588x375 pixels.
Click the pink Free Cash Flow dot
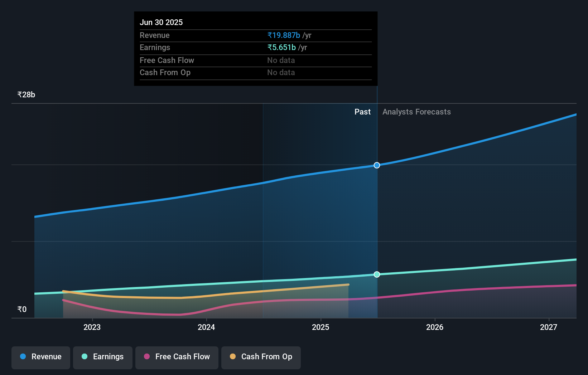[x=146, y=356]
